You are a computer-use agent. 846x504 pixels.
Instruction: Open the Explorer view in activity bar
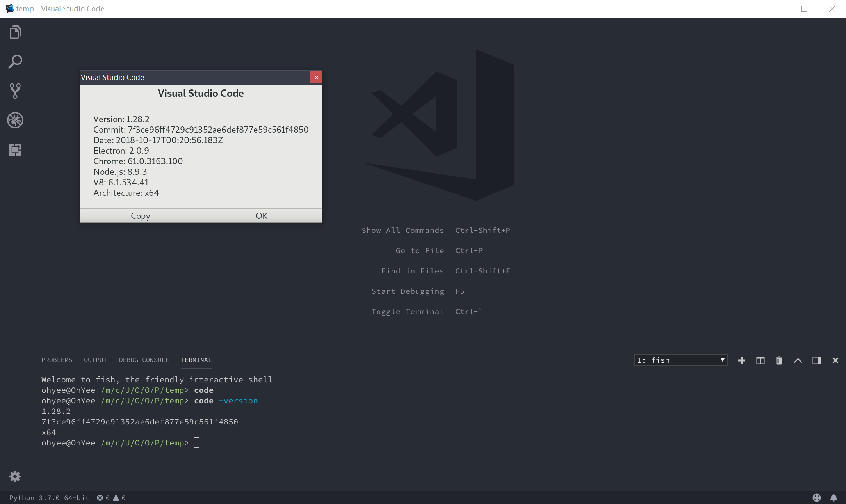pos(15,32)
